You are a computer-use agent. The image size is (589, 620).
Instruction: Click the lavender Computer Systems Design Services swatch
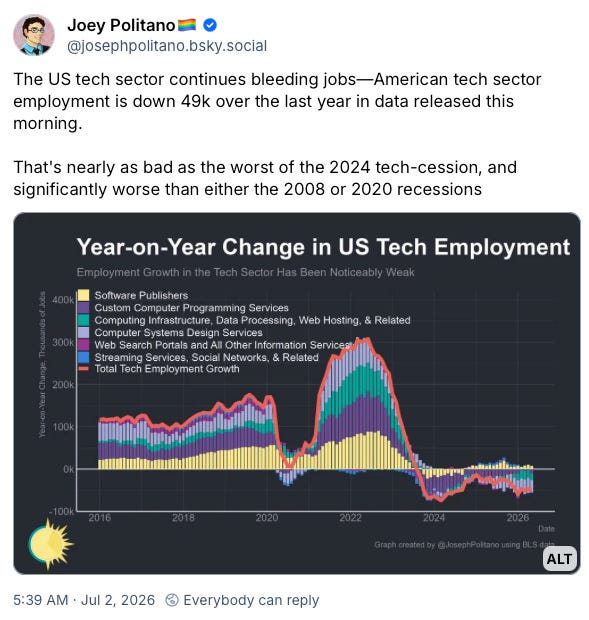83,333
